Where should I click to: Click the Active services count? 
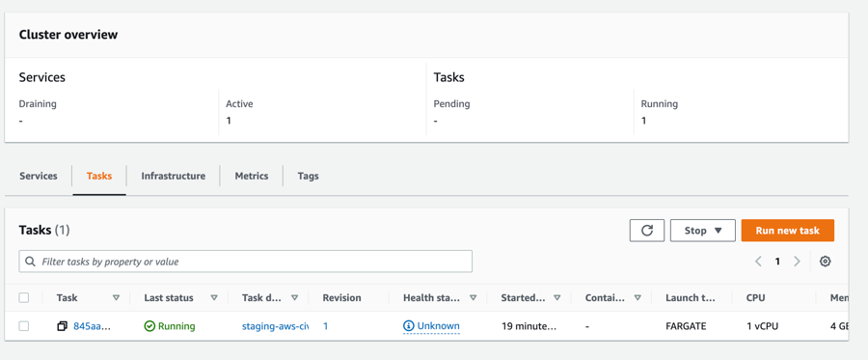[x=229, y=121]
